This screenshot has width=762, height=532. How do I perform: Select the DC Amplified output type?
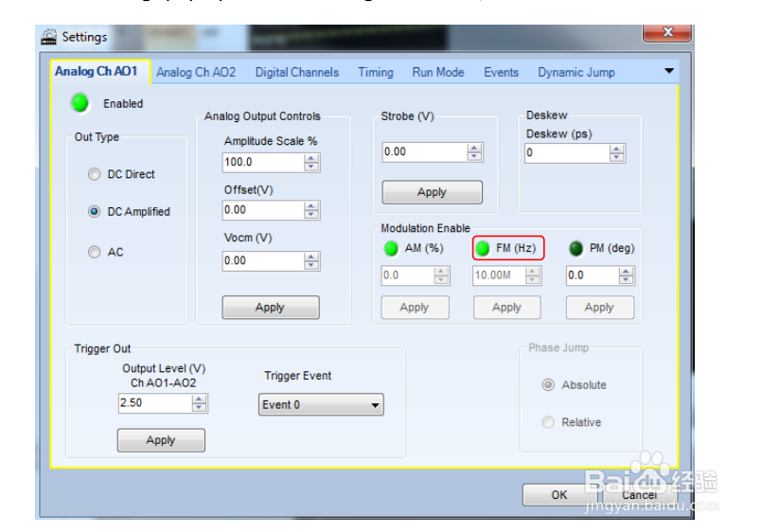tap(95, 211)
